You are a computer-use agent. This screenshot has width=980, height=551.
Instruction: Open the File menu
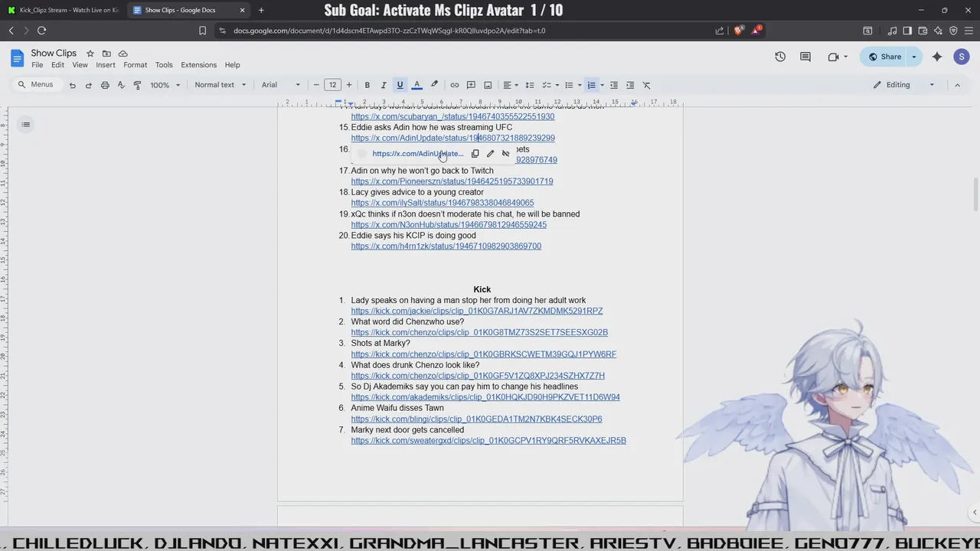pos(37,65)
